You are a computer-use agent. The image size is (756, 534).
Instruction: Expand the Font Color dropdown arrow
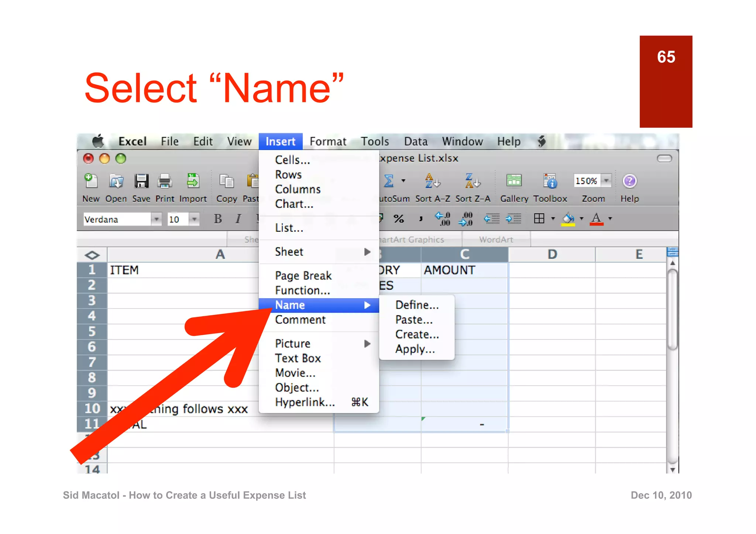click(x=610, y=218)
